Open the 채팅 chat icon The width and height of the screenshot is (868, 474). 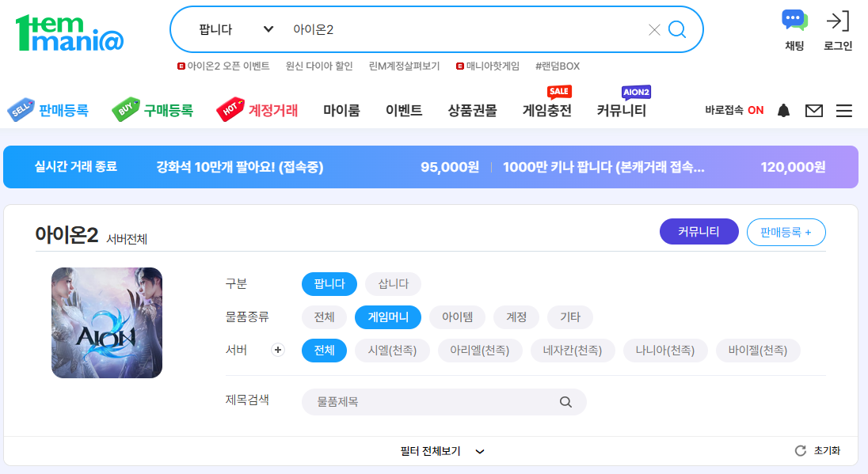[x=794, y=31]
